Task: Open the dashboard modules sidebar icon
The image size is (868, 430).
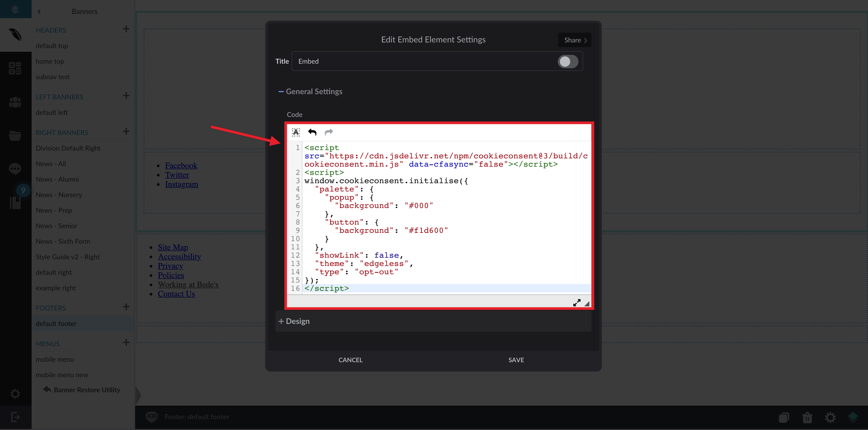Action: 15,68
